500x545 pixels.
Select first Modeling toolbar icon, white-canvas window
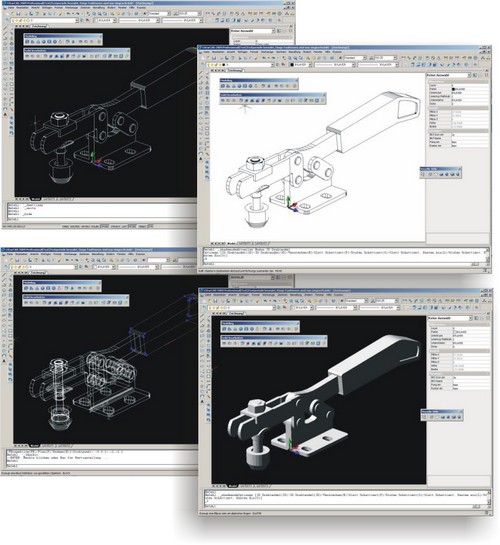pos(223,86)
